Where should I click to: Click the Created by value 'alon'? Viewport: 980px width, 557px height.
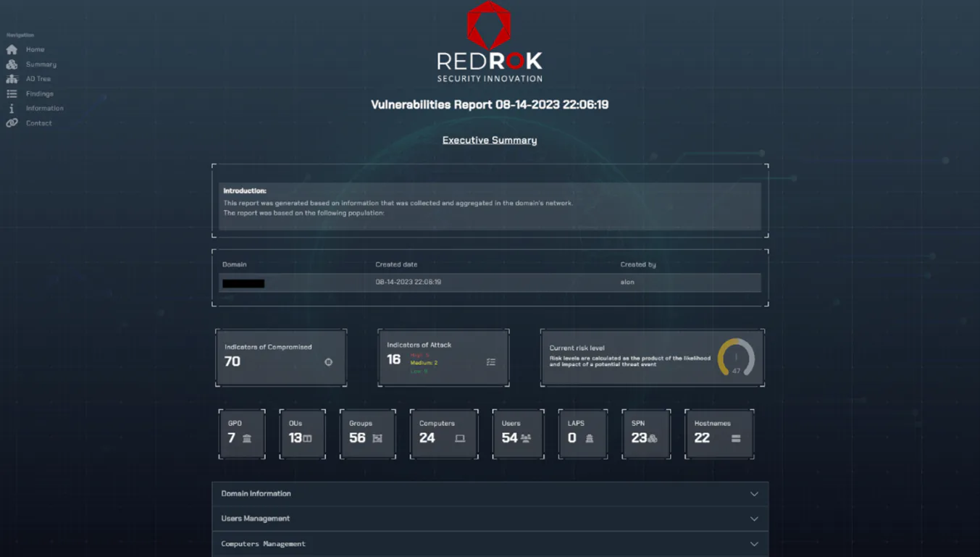coord(627,282)
